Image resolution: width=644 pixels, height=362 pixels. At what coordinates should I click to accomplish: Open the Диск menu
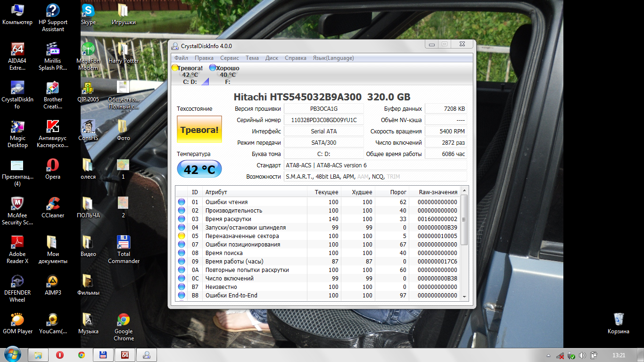(272, 58)
